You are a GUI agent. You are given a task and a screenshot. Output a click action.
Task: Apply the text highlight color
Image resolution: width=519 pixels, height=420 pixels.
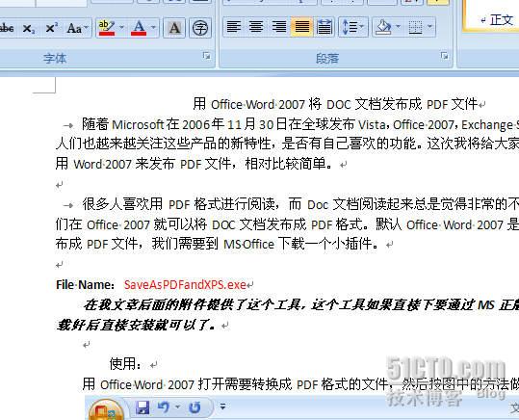[106, 28]
